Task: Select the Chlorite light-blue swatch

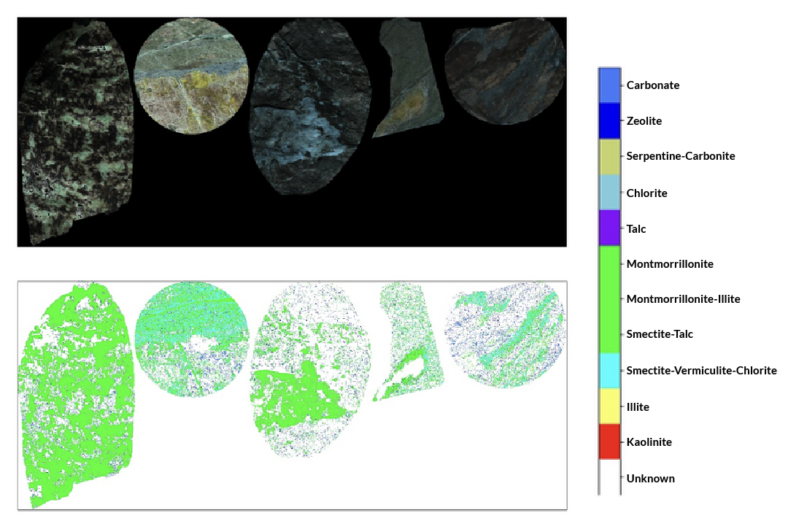Action: (609, 193)
